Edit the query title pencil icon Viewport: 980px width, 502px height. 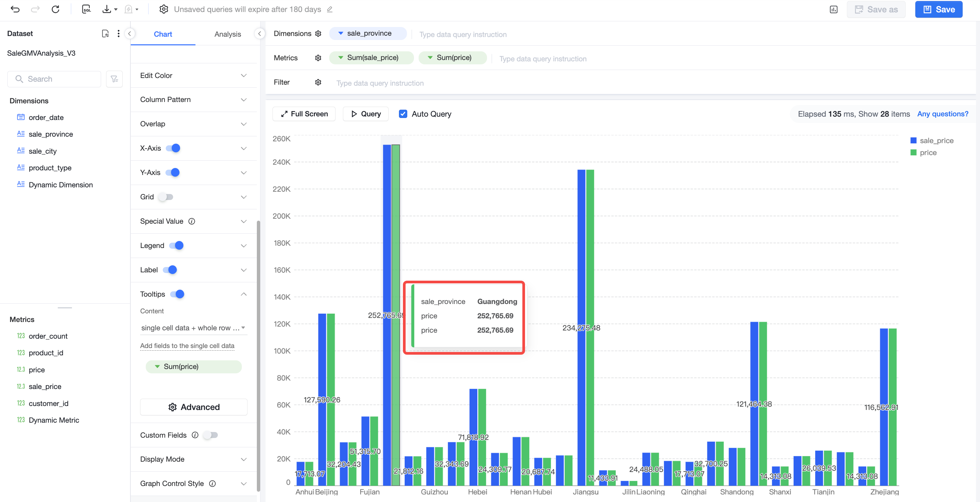(x=330, y=10)
